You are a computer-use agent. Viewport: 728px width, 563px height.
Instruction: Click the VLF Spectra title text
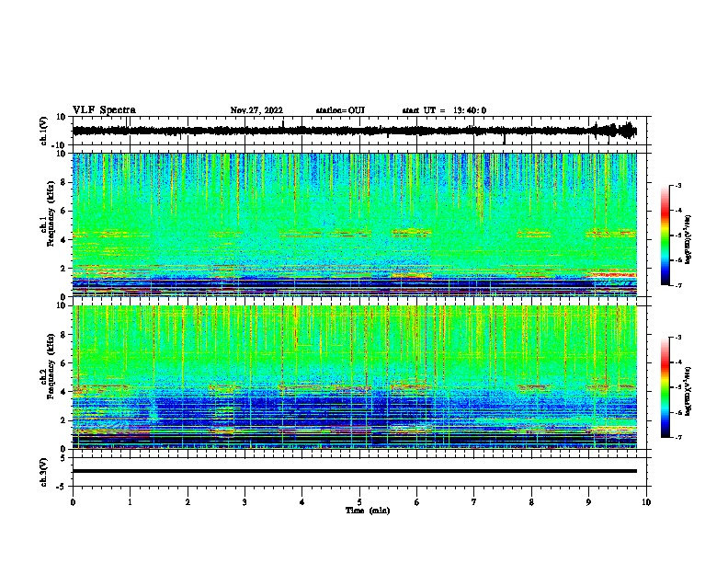(x=104, y=110)
